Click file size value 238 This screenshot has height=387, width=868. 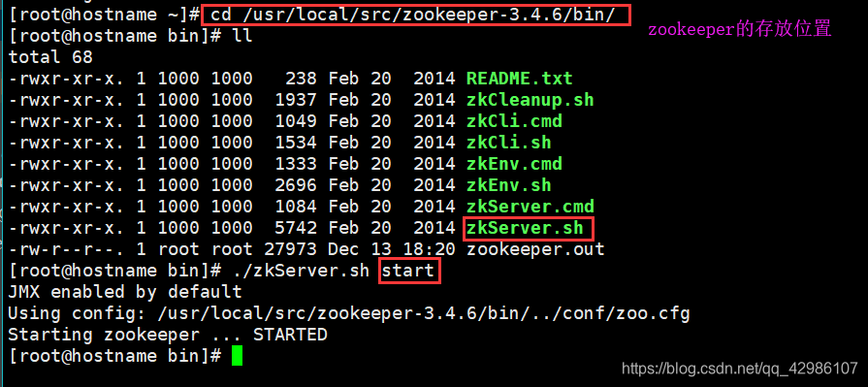pos(301,79)
